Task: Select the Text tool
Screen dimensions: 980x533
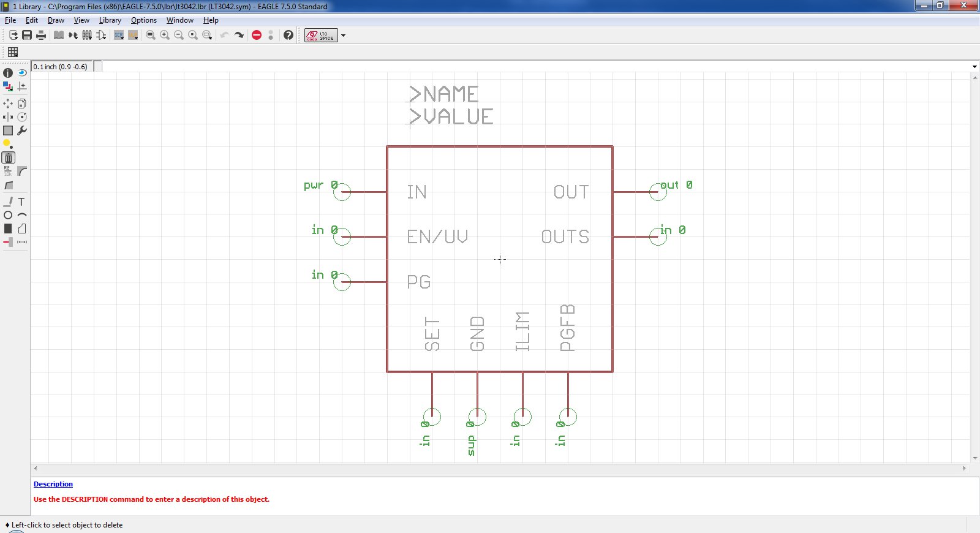Action: (22, 202)
